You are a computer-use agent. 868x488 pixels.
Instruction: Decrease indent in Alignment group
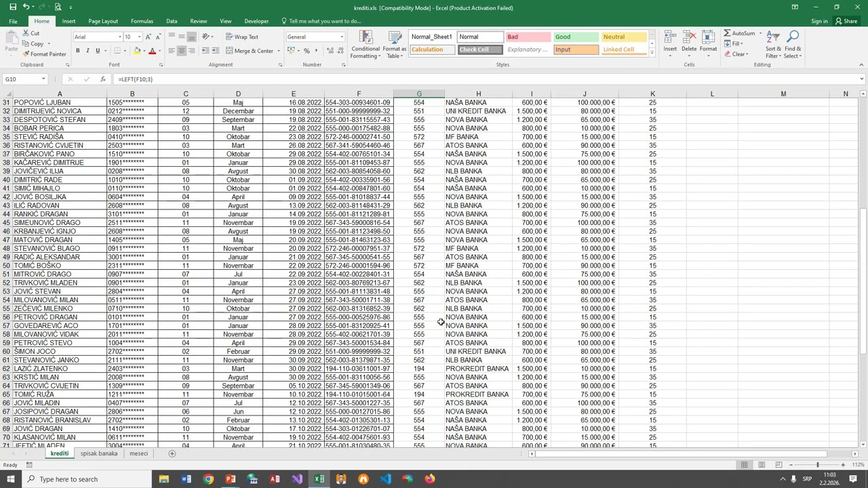point(205,51)
